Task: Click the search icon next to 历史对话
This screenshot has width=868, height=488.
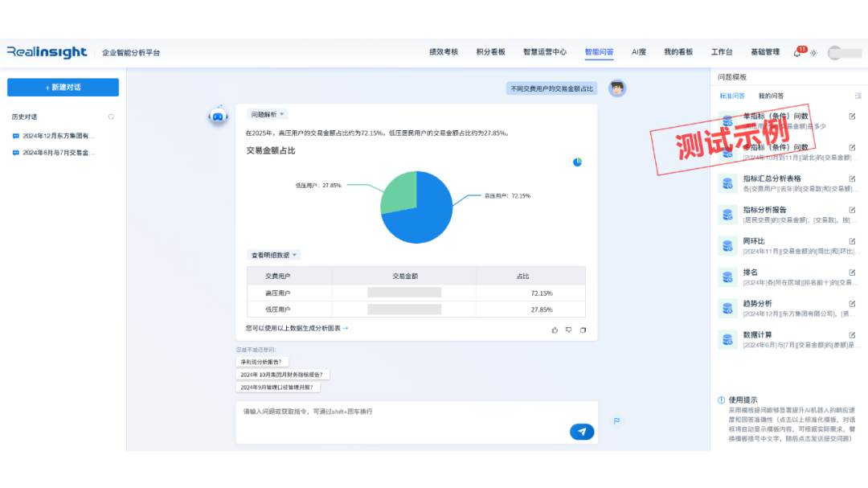Action: pos(113,117)
